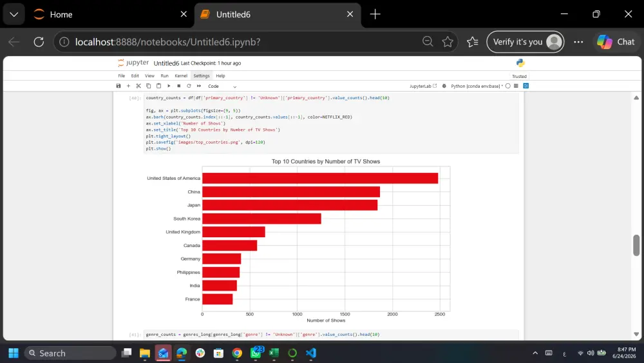
Task: Insert a new cell with the plus icon
Action: pyautogui.click(x=128, y=86)
